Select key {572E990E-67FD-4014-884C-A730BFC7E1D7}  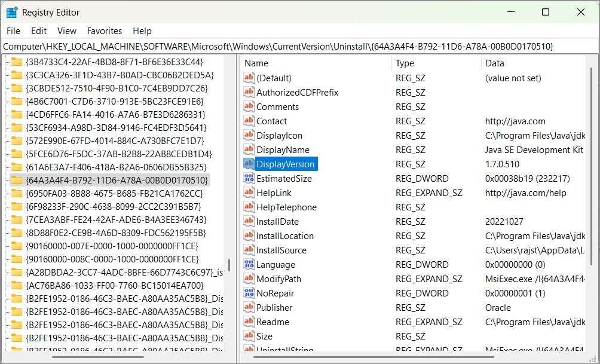(x=115, y=141)
